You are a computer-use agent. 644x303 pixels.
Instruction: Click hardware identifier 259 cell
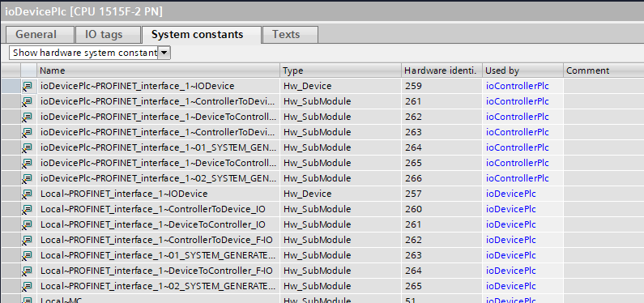point(441,86)
